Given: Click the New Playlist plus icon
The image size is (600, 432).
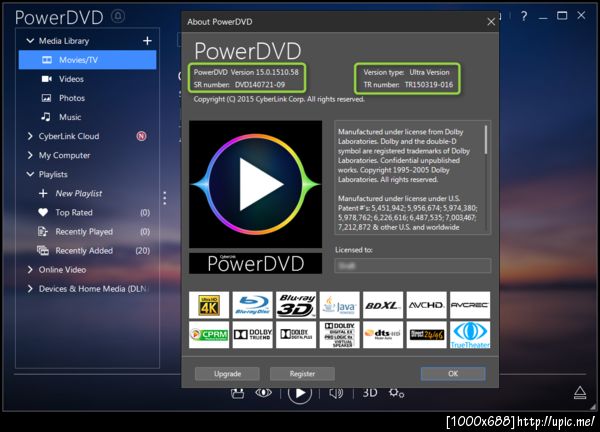Looking at the screenshot, I should point(43,193).
